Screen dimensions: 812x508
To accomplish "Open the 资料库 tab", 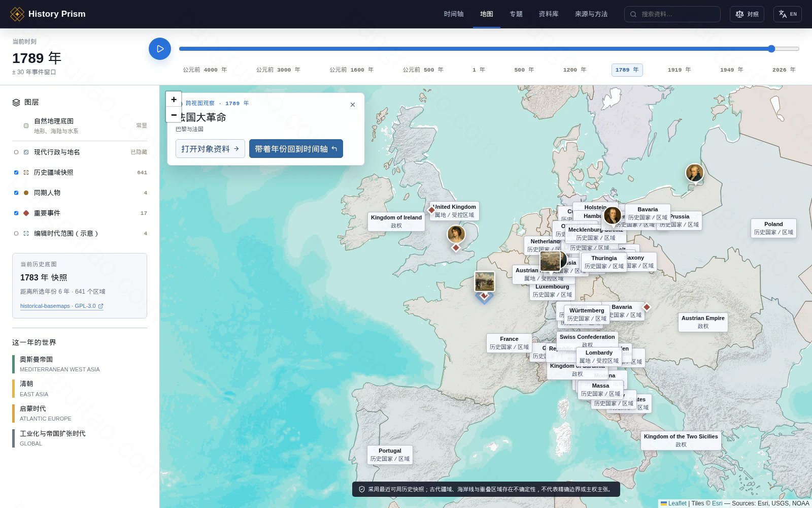I will [x=549, y=14].
